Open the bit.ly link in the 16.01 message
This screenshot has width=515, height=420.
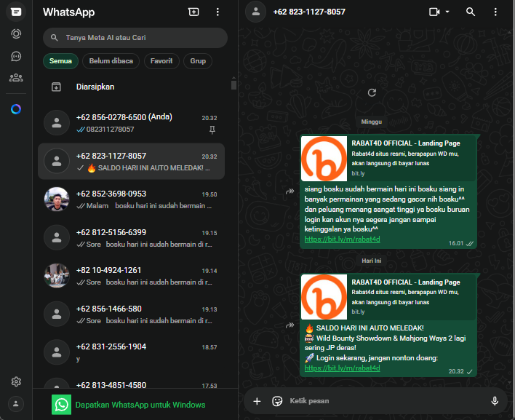pos(342,239)
